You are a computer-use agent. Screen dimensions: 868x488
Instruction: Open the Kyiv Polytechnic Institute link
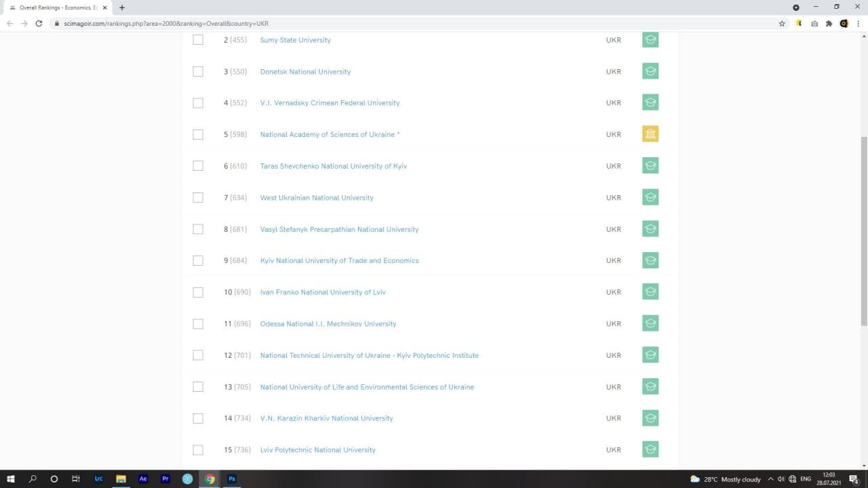370,355
